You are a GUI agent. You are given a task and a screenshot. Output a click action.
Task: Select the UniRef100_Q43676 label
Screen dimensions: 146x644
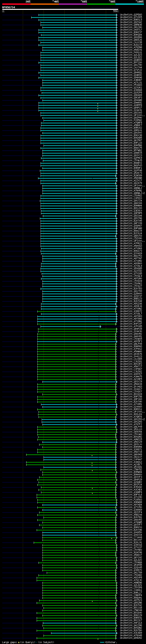131,354
